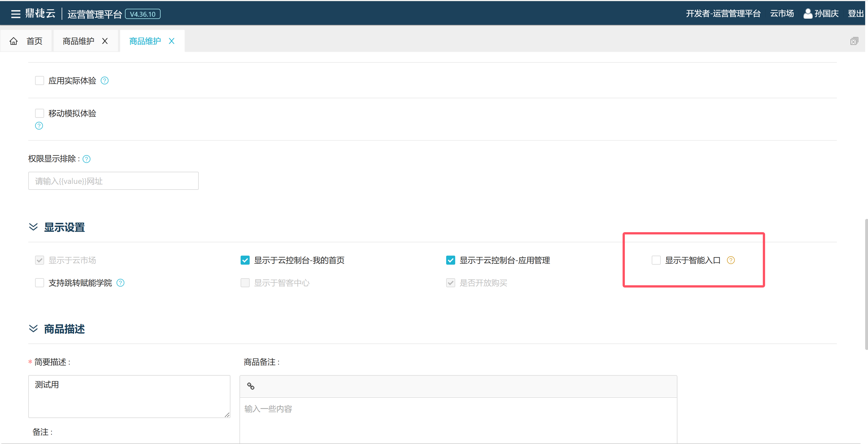The height and width of the screenshot is (444, 868).
Task: Click the link icon in 商品备注 editor
Action: coord(251,386)
